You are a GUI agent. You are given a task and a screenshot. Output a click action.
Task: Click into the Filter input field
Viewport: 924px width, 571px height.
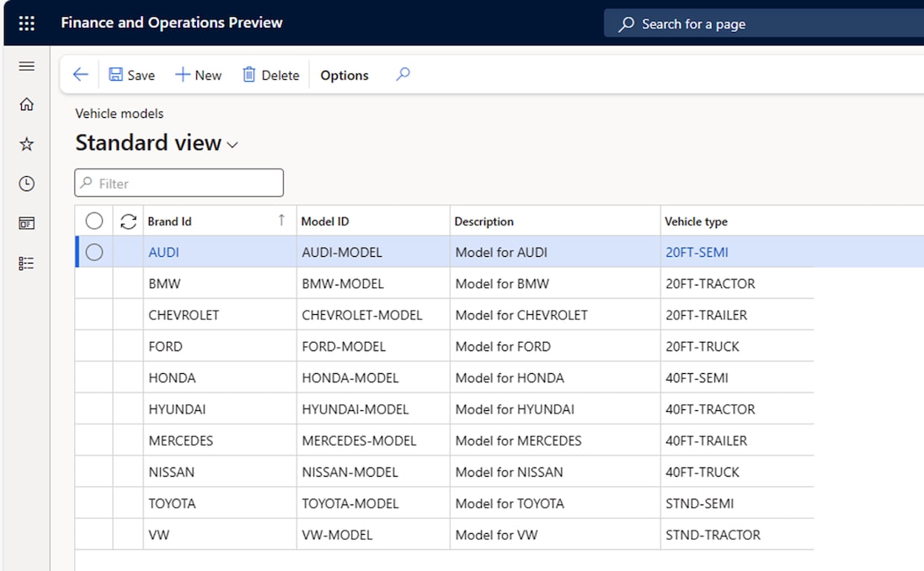pos(187,184)
